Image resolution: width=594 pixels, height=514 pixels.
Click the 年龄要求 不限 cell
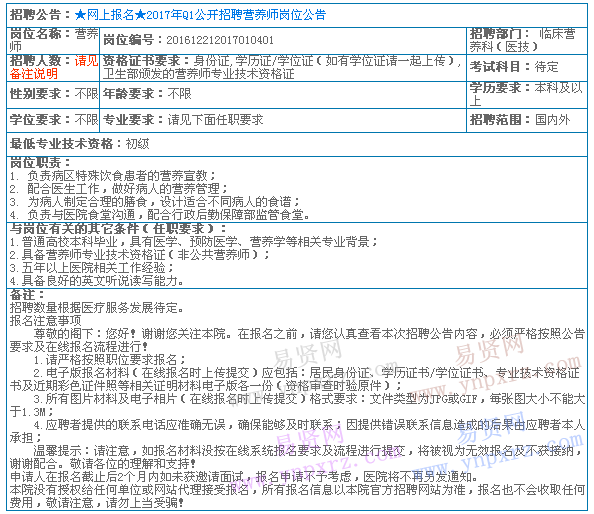pos(283,94)
